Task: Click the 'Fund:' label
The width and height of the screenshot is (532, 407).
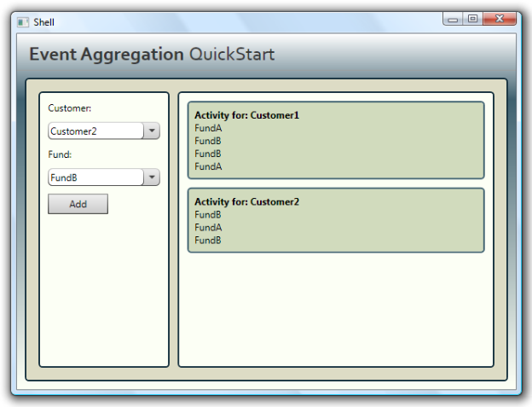Action: tap(60, 154)
